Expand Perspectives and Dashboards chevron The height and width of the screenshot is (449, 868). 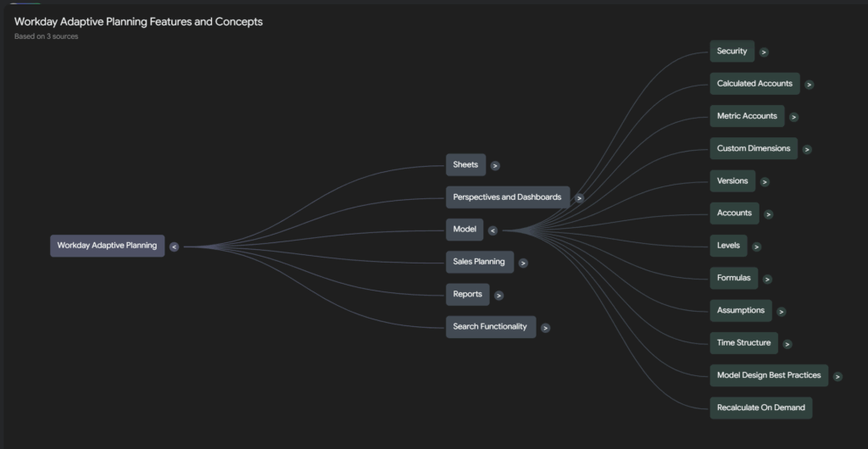pyautogui.click(x=579, y=198)
